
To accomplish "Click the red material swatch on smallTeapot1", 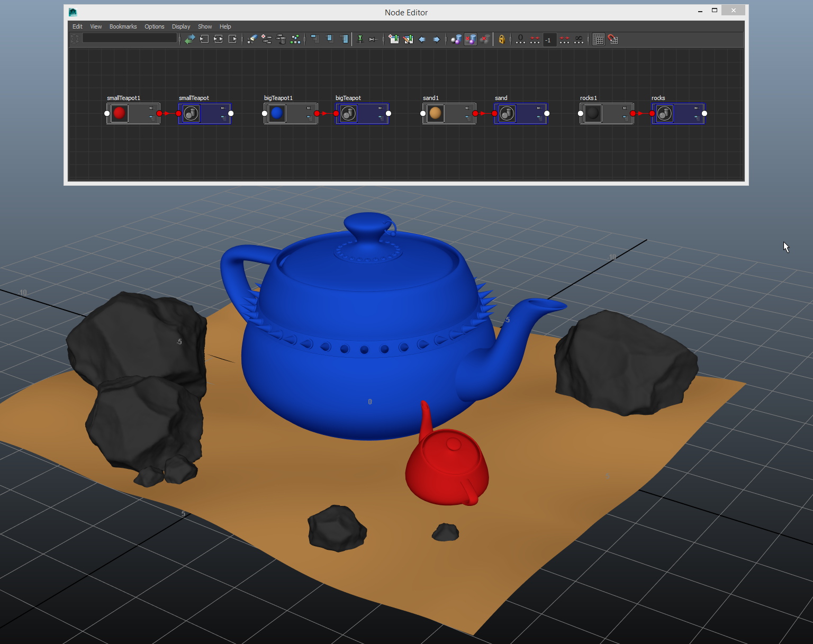I will pos(119,113).
